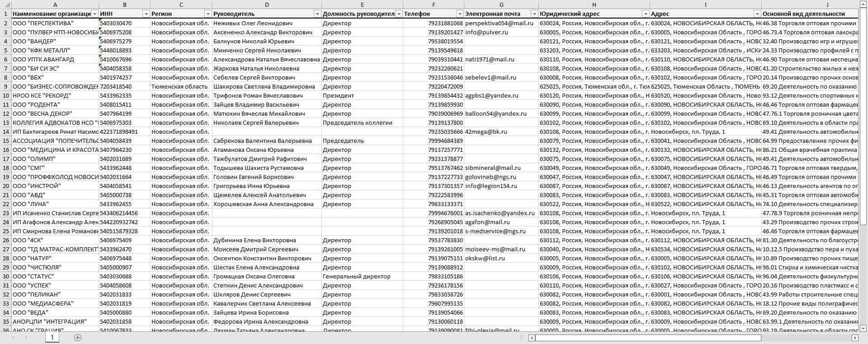Open filter dropdown for Юридический адрес column
Image resolution: width=868 pixels, height=344 pixels.
646,14
